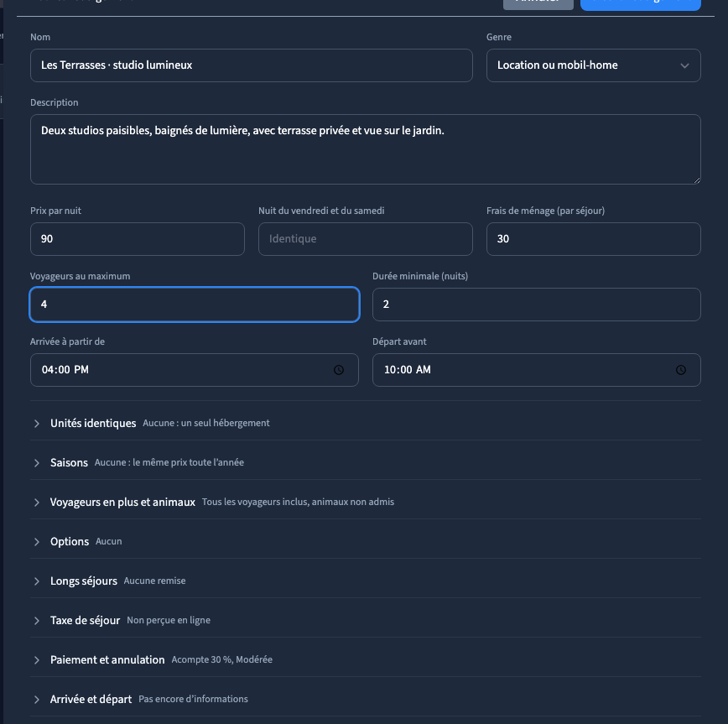Expand the Unités identiques section
The height and width of the screenshot is (724, 728).
366,423
